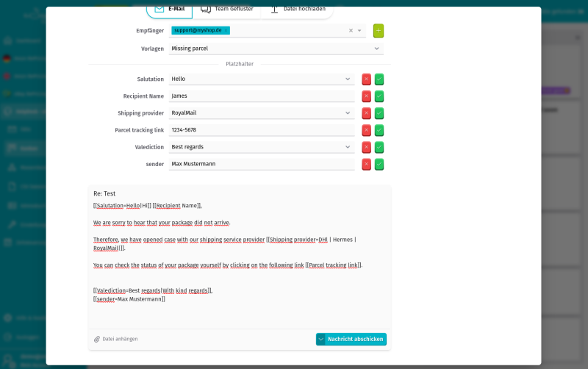Confirm the Shipping provider placeholder
Screen dimensions: 588x369
click(379, 113)
